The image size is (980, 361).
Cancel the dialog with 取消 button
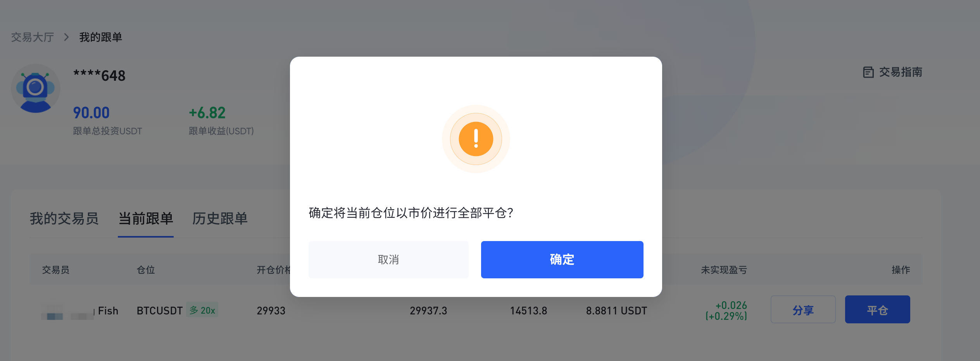point(388,260)
